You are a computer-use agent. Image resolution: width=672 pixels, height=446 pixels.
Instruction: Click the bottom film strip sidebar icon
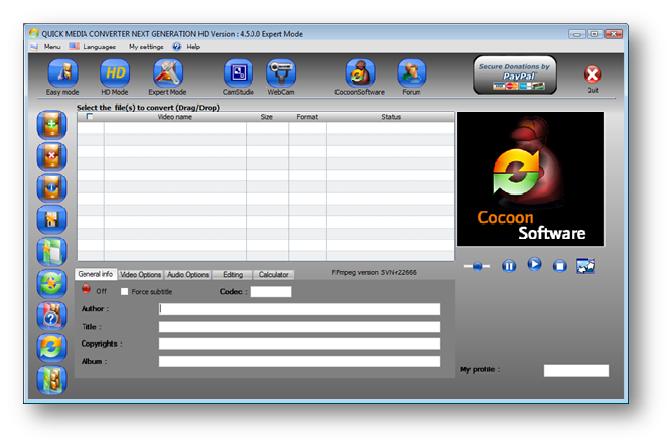pyautogui.click(x=51, y=380)
